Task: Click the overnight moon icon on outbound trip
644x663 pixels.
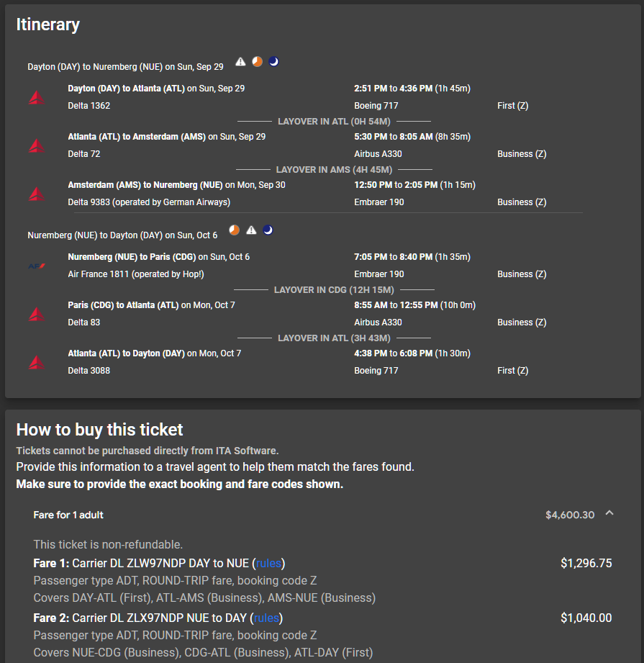Action: tap(274, 62)
